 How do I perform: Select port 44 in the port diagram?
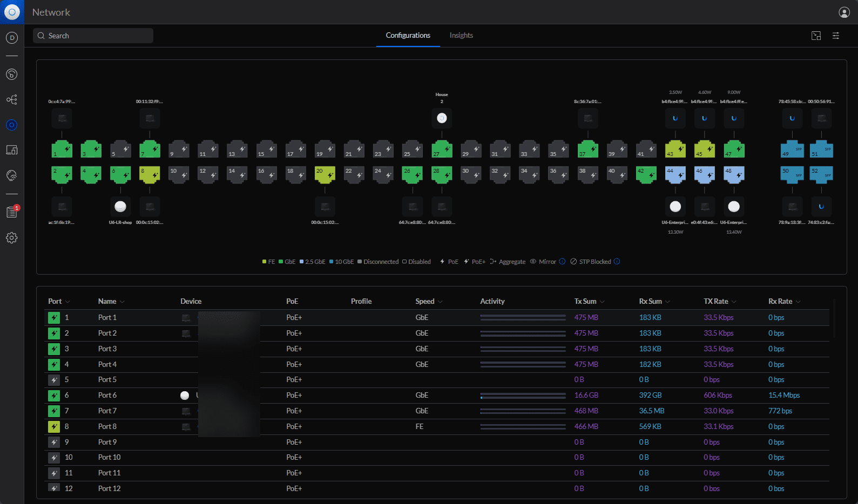click(675, 174)
